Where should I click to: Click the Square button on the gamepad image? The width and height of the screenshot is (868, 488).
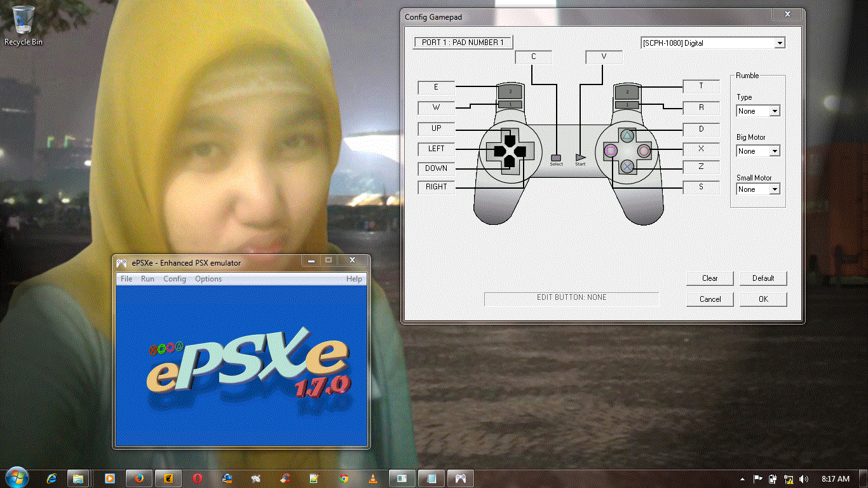coord(611,151)
